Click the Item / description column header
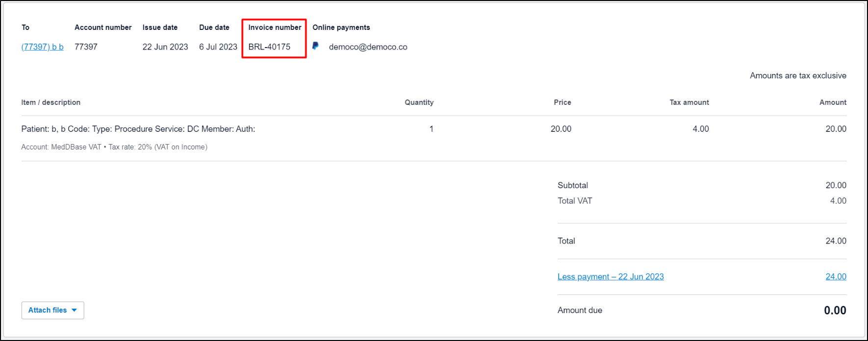This screenshot has height=341, width=868. click(51, 102)
